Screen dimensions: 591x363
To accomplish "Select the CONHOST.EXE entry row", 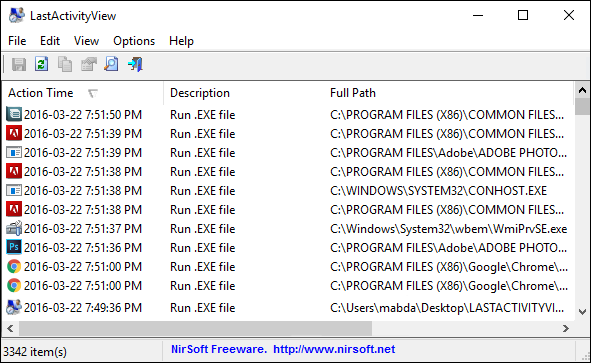I will (x=288, y=191).
